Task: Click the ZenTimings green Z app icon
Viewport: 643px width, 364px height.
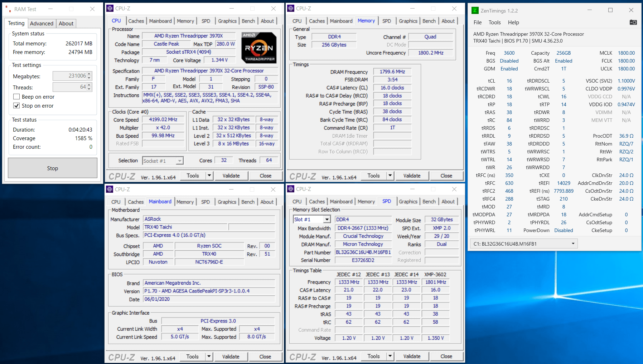Action: [475, 10]
